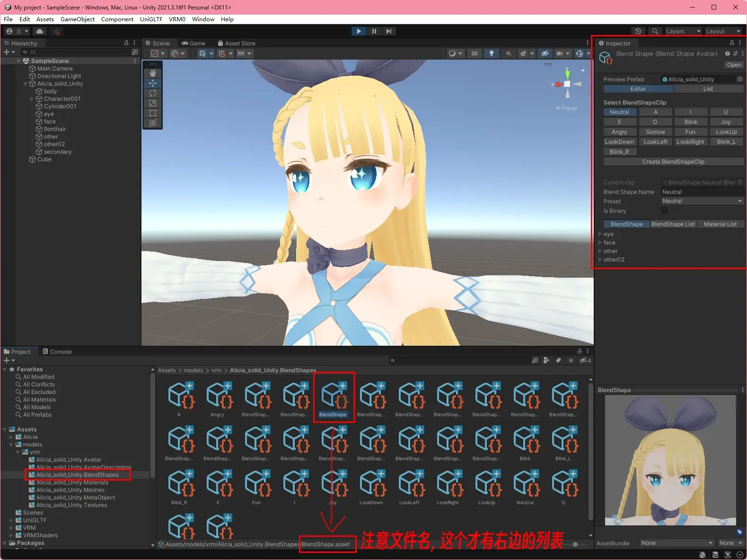Screen dimensions: 747x560
Task: Toggle the Is Binary checkbox
Action: point(664,210)
